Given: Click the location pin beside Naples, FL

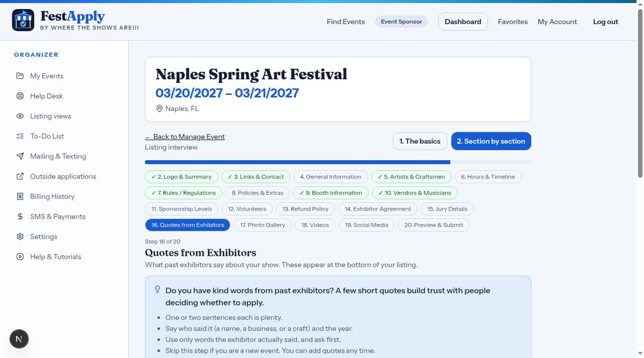Looking at the screenshot, I should [159, 109].
